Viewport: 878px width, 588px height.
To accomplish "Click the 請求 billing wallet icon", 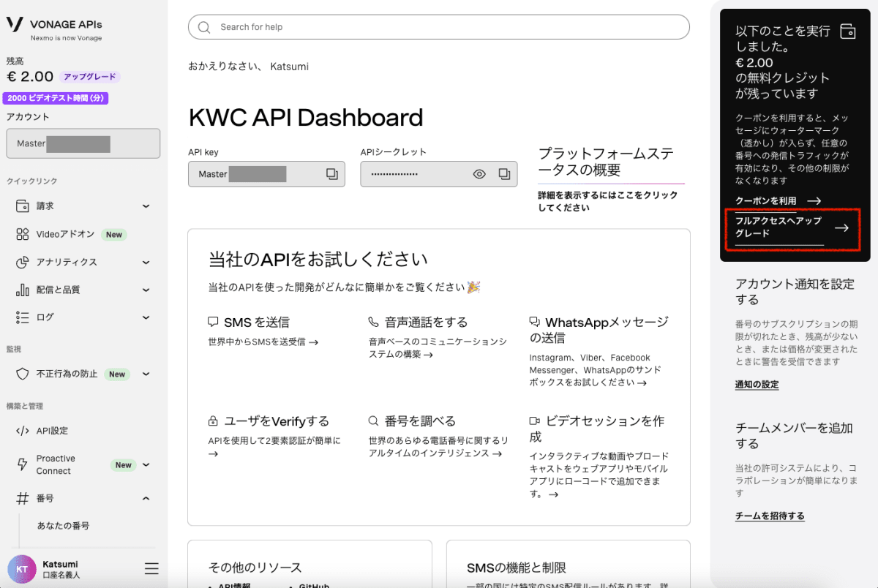I will (23, 206).
